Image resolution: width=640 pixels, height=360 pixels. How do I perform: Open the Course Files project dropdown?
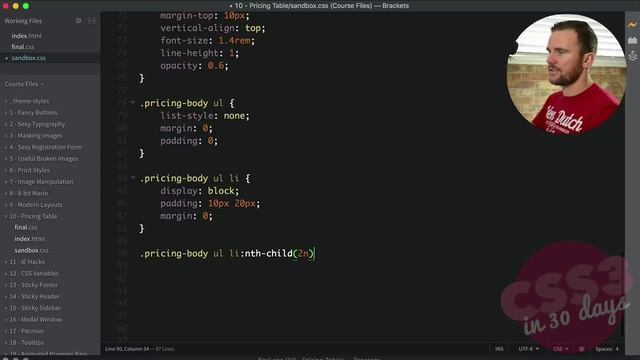click(x=24, y=84)
